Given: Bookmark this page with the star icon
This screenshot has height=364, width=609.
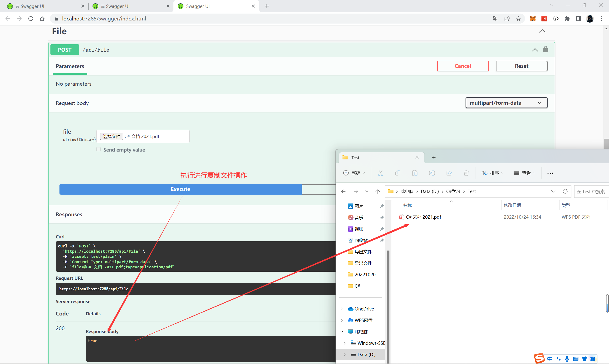Looking at the screenshot, I should 518,19.
